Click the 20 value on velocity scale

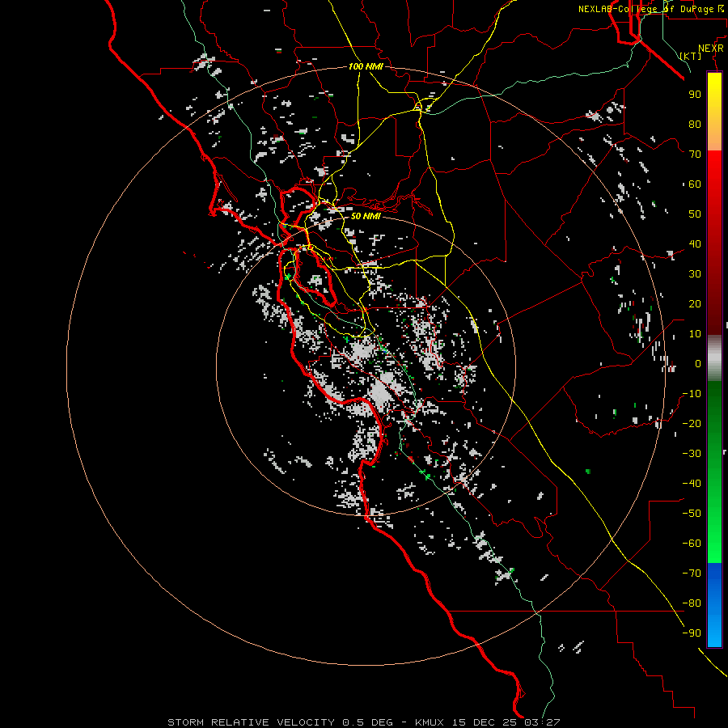pos(695,303)
